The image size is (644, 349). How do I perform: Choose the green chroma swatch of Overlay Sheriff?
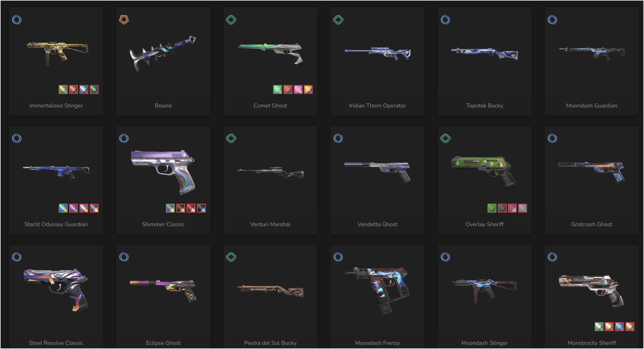point(492,208)
